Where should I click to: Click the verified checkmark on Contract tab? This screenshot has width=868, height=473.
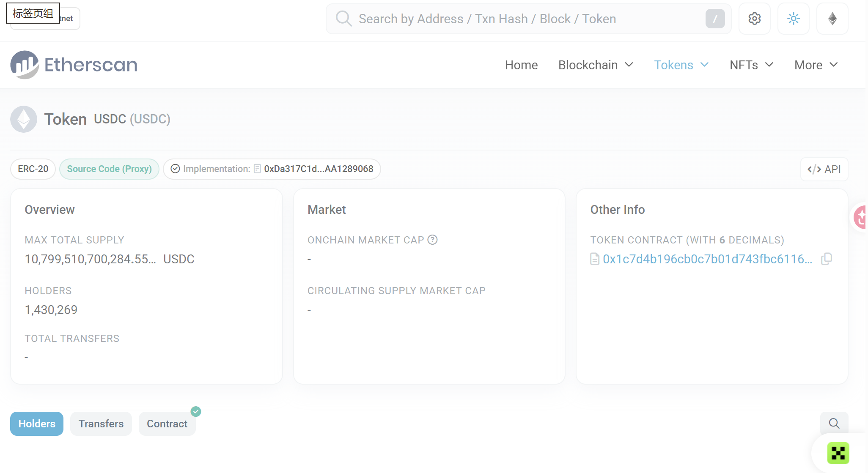196,411
